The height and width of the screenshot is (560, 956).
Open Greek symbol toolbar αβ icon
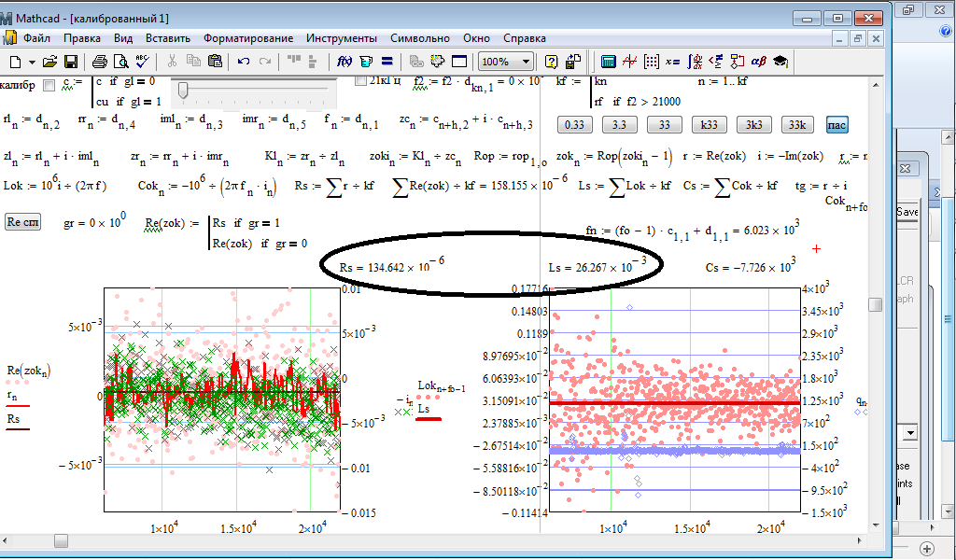(x=758, y=62)
